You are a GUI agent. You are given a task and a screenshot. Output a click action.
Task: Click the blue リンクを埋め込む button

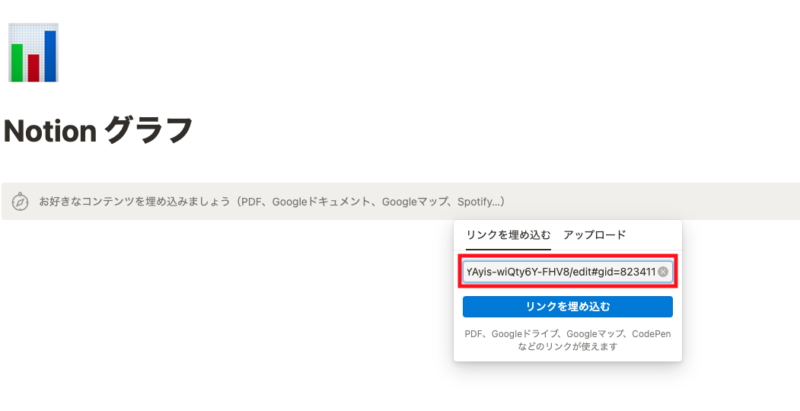[x=567, y=307]
